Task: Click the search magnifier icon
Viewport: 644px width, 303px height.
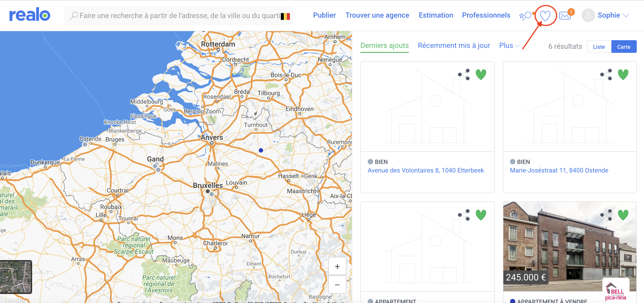Action: (x=74, y=16)
